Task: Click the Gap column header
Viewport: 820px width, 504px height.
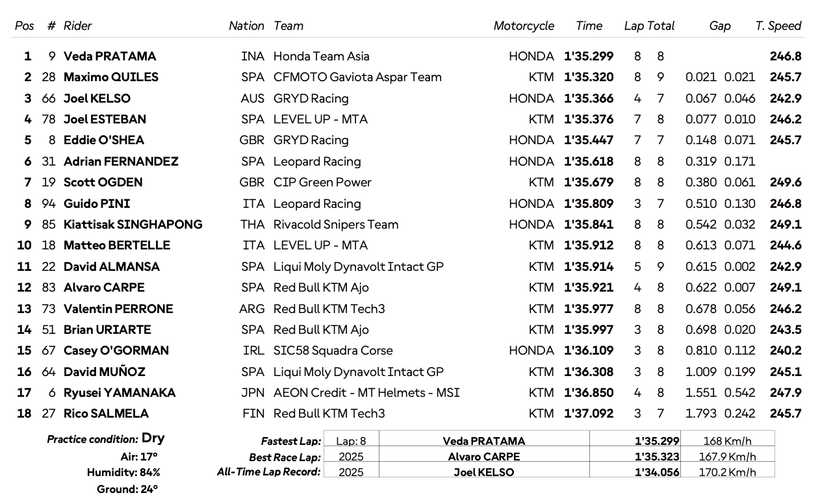Action: tap(720, 26)
